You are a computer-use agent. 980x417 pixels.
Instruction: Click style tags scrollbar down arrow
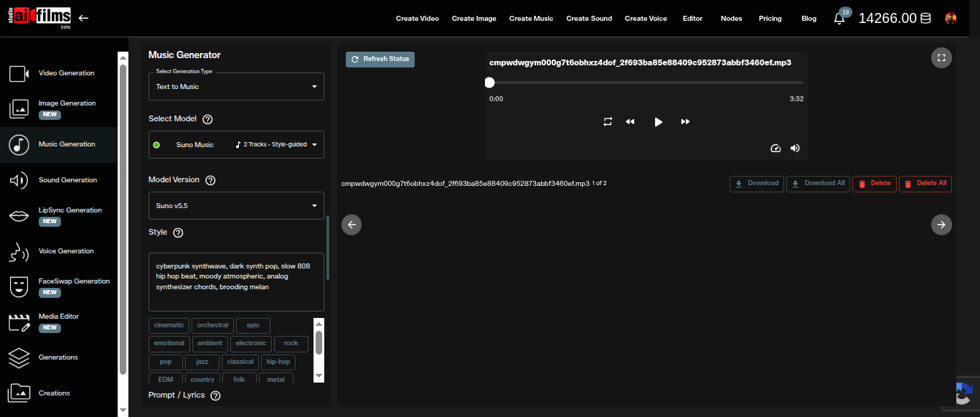(319, 376)
